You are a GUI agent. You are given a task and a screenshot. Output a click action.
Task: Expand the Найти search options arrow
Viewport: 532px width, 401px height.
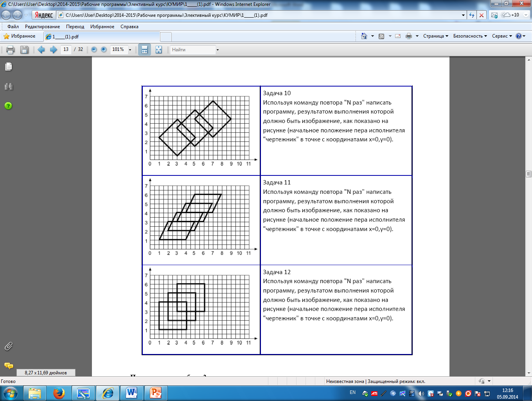pyautogui.click(x=217, y=50)
